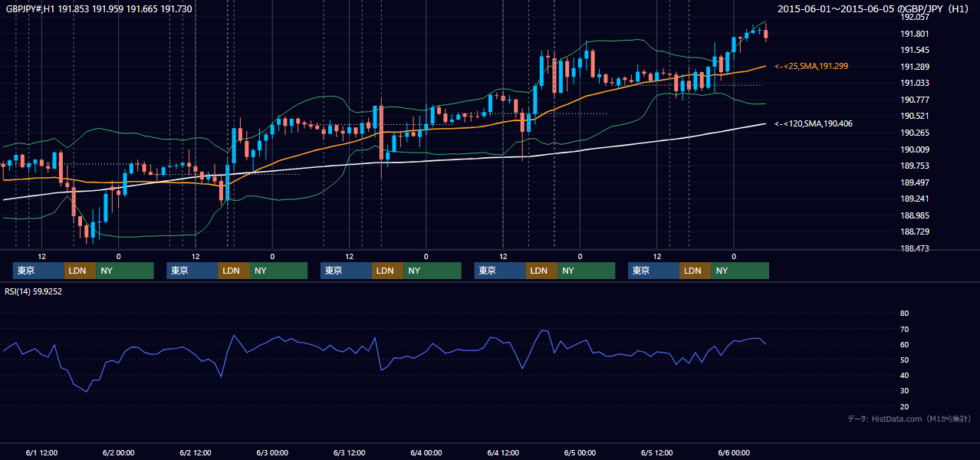
Task: Select the 25 SMA 191.299 label
Action: 811,67
